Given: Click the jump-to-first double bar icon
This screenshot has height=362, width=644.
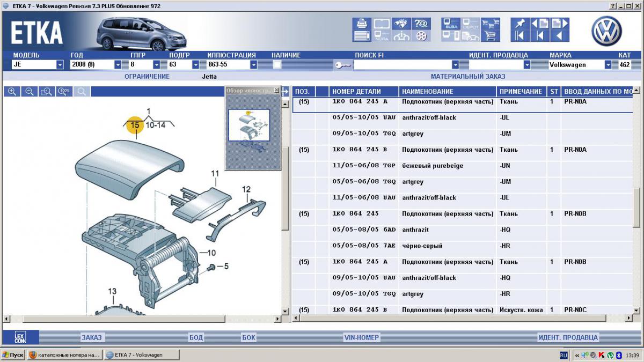Looking at the screenshot, I should click(519, 36).
